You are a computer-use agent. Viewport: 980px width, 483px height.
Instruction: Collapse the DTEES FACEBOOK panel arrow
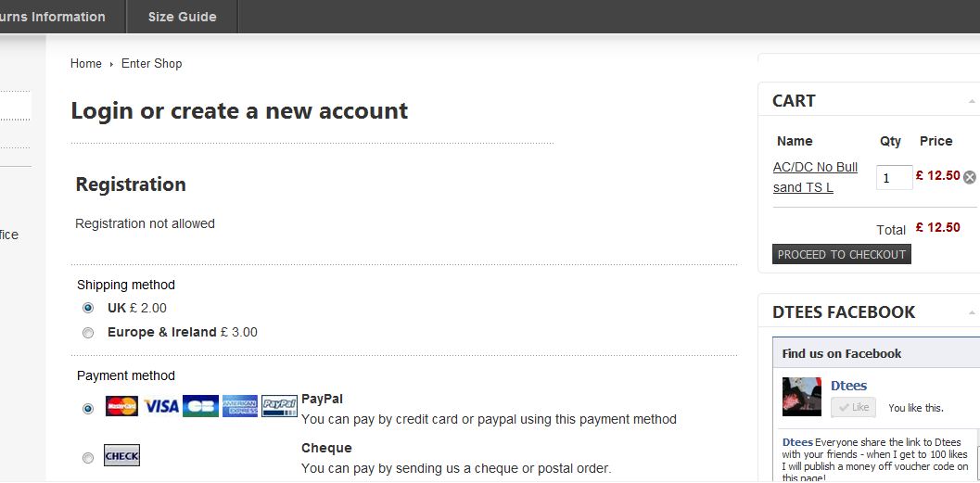(x=972, y=312)
